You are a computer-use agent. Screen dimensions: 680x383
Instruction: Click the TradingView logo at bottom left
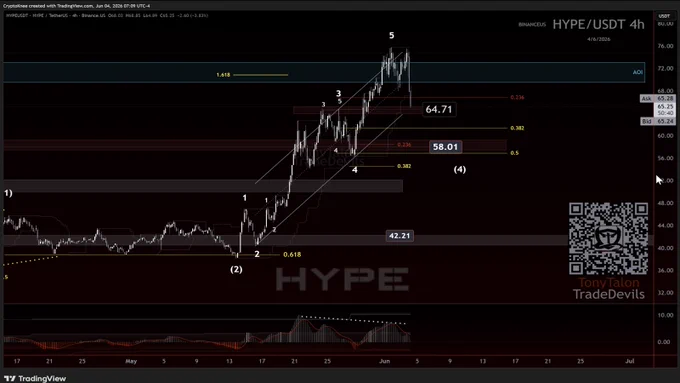[35, 379]
